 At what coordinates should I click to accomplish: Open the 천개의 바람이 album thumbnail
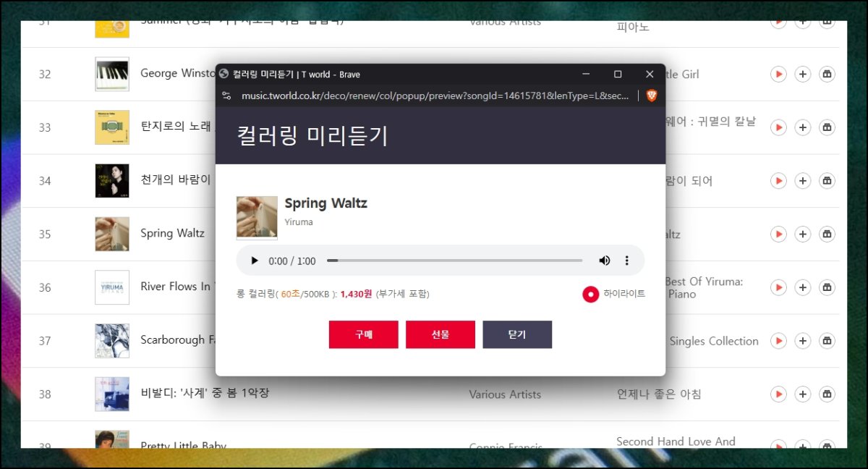(112, 180)
